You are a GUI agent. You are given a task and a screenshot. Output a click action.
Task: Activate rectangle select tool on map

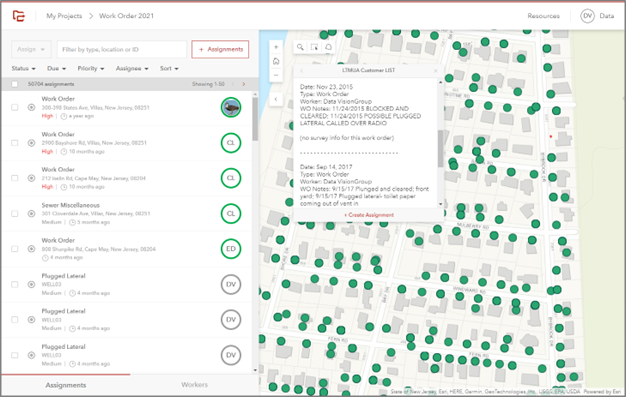point(314,47)
